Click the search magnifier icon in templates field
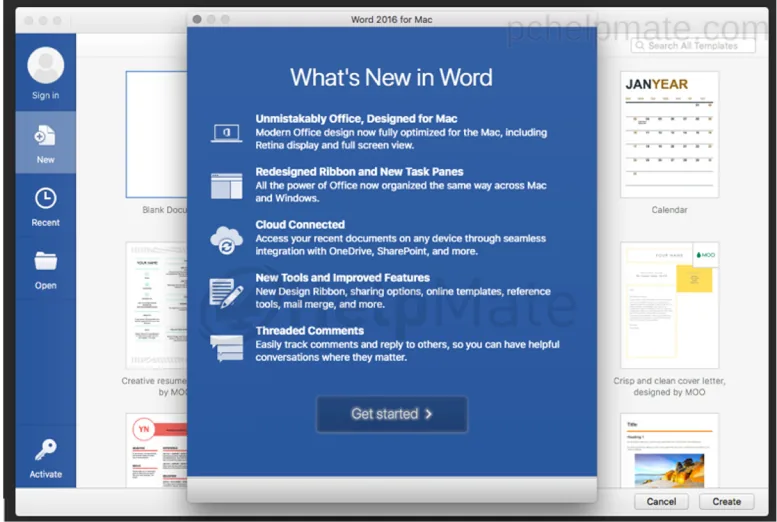 coord(640,46)
